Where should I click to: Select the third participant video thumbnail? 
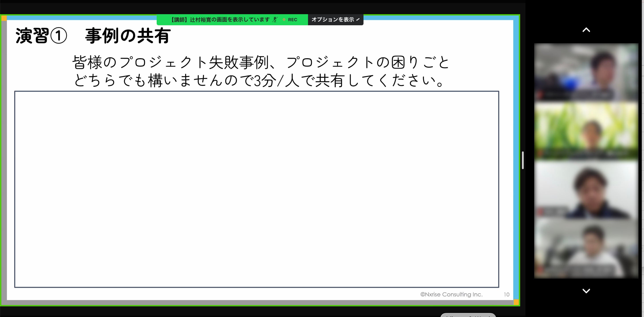point(586,190)
